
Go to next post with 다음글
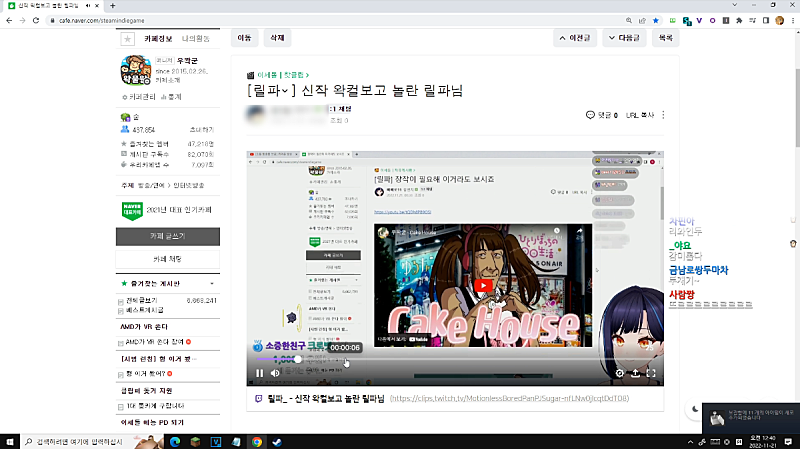[624, 38]
